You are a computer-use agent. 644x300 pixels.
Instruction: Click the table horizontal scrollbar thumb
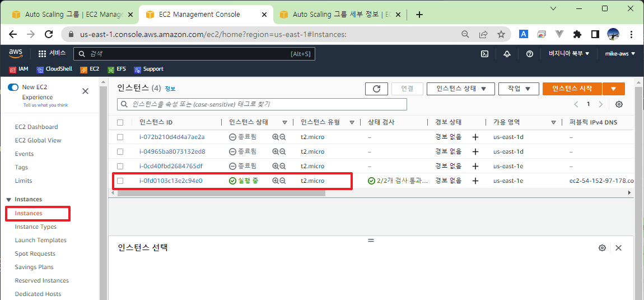pos(221,192)
